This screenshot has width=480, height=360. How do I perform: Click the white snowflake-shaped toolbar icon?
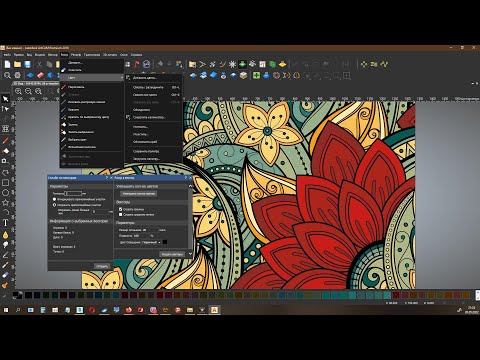tap(232, 64)
